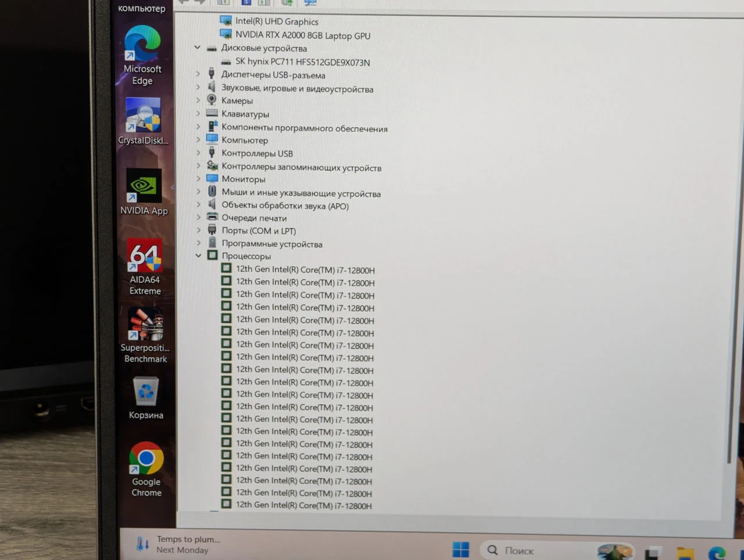Click the Поиск taskbar search box
Screen dimensions: 744x560
[x=538, y=550]
